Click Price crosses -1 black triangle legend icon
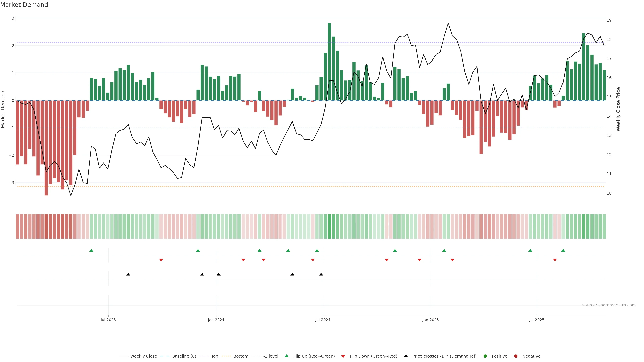This screenshot has width=644, height=362. pos(406,356)
